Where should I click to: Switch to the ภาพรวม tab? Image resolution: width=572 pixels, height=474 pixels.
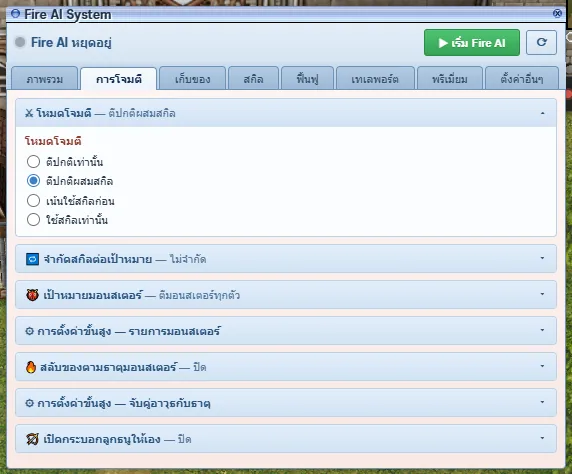(x=45, y=78)
